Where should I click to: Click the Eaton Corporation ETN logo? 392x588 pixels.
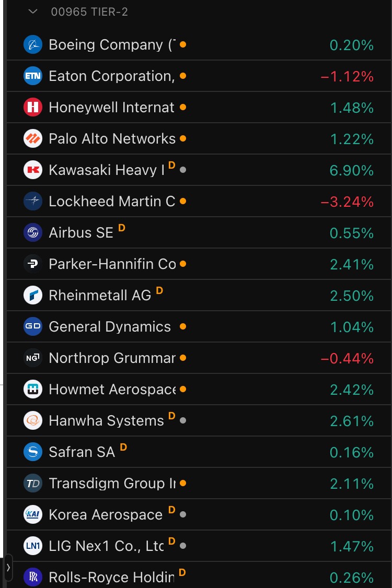pos(33,76)
